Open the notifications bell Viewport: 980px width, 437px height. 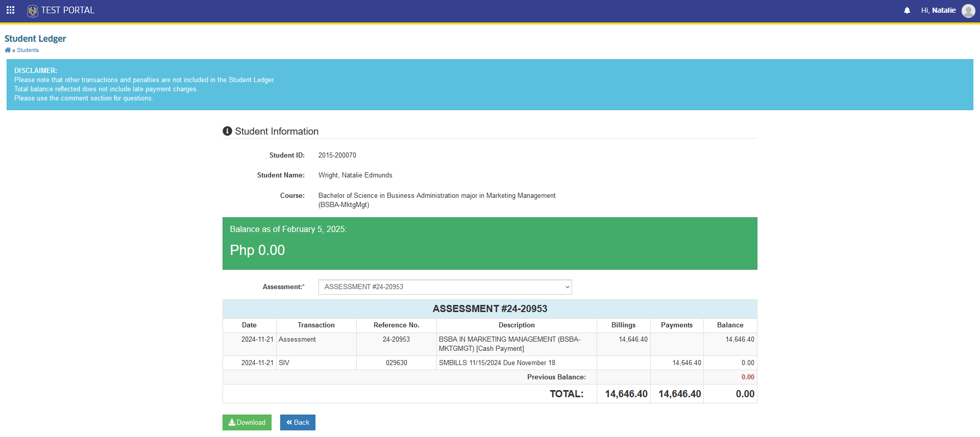coord(907,10)
